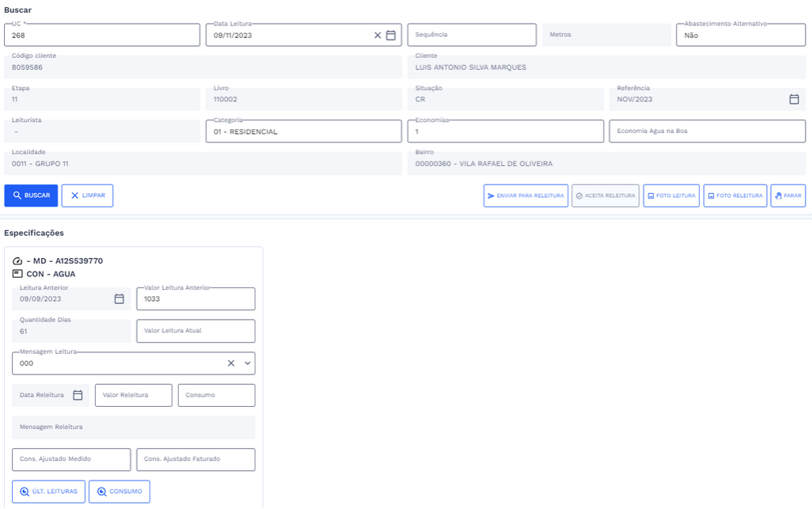Click the Aceita Releitura button
This screenshot has height=509, width=812.
coord(605,196)
